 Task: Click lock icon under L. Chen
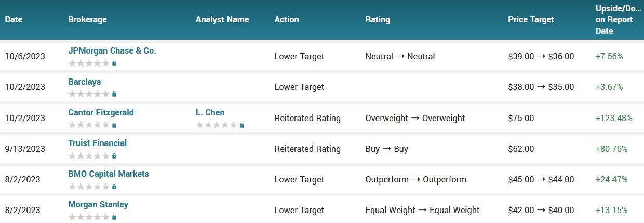(x=242, y=125)
